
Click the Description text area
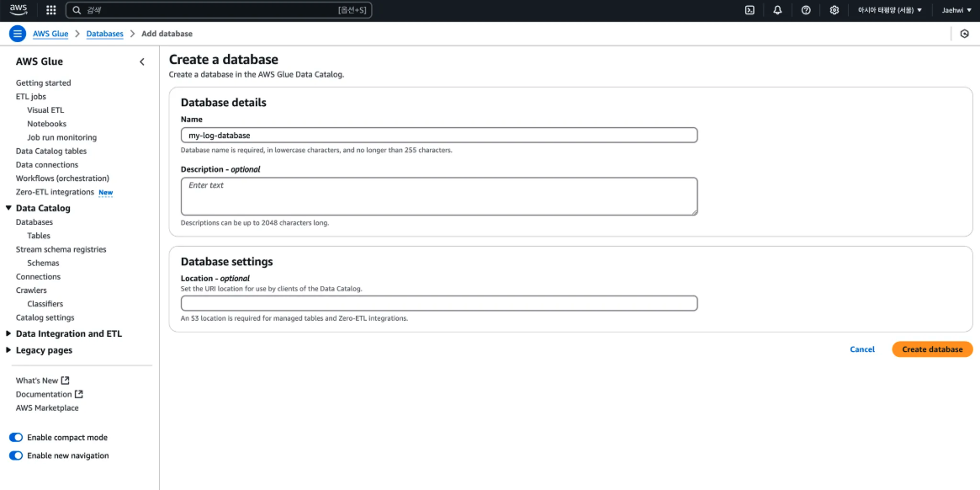[x=439, y=196]
